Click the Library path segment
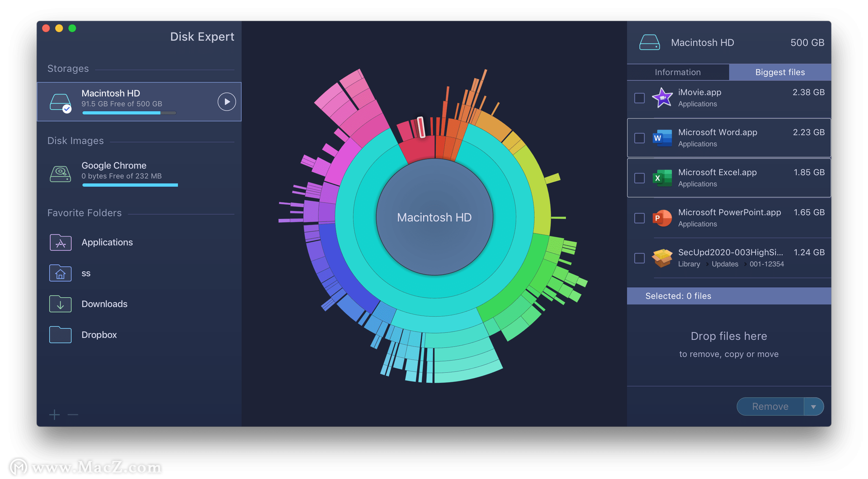868x479 pixels. click(x=689, y=264)
